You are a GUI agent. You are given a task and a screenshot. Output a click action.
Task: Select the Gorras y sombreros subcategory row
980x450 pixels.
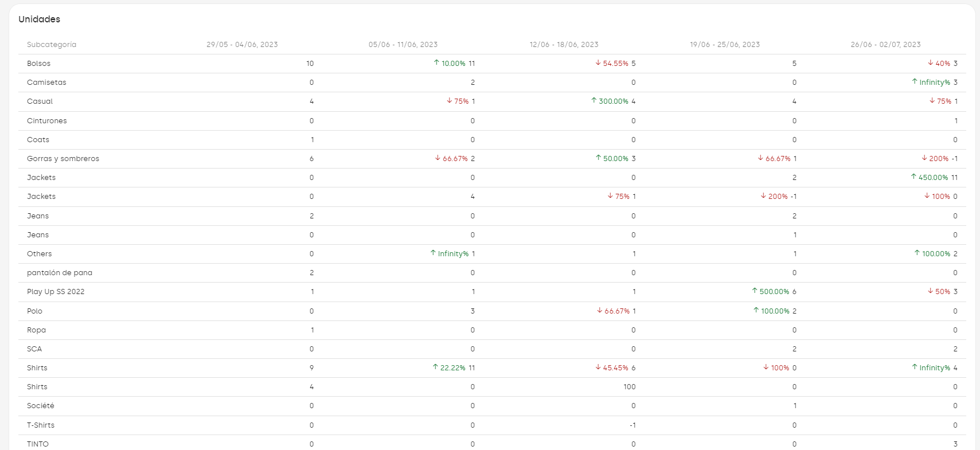63,159
